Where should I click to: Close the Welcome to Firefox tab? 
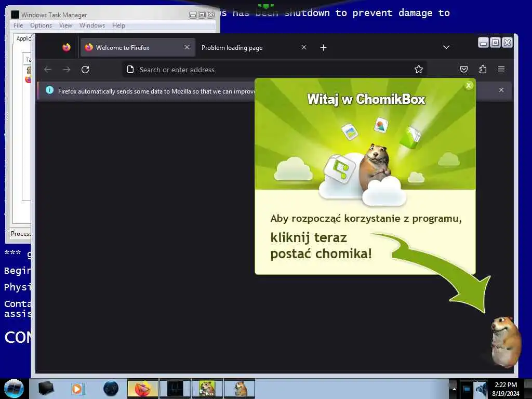[x=187, y=47]
